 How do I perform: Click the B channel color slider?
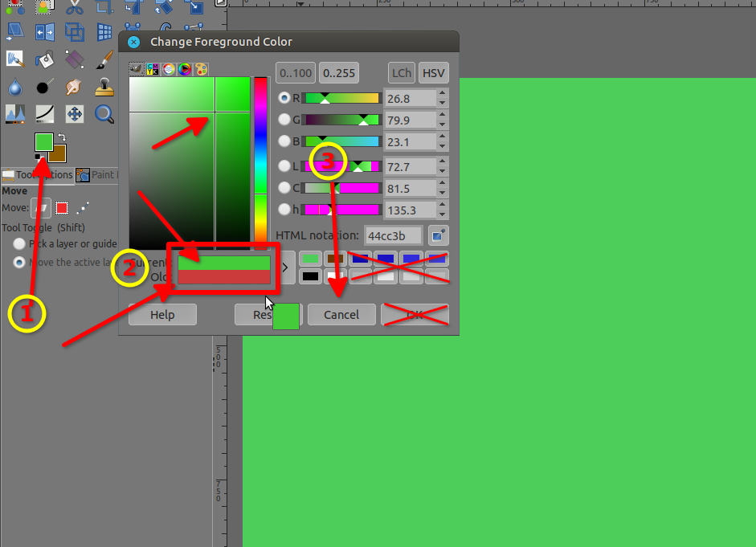(341, 141)
